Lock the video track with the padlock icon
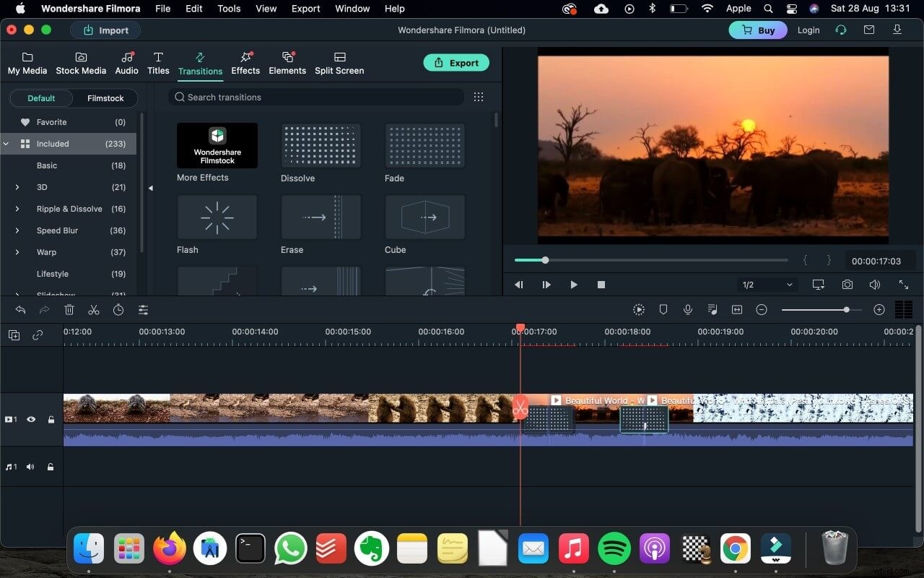Image resolution: width=924 pixels, height=578 pixels. (x=50, y=419)
